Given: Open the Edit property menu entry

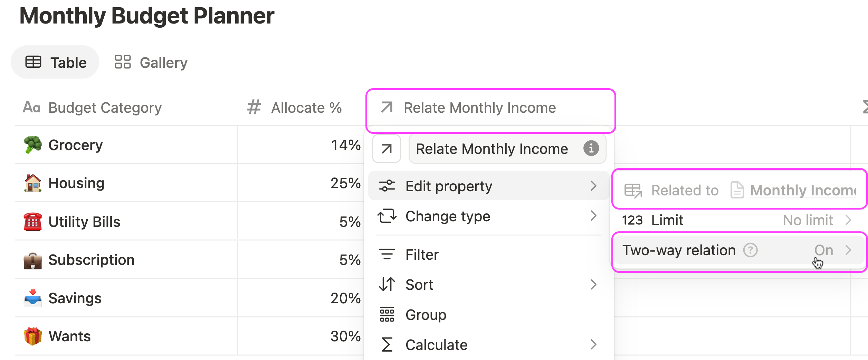Looking at the screenshot, I should [488, 186].
